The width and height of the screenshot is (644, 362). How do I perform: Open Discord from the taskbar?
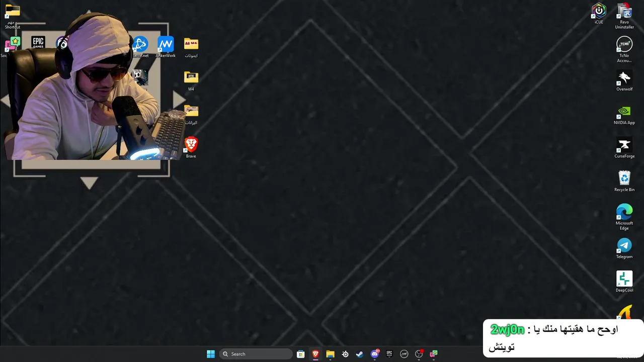coord(375,354)
